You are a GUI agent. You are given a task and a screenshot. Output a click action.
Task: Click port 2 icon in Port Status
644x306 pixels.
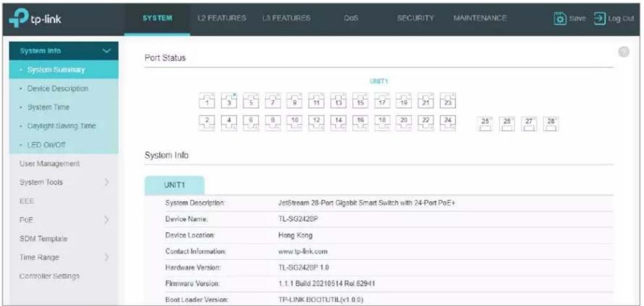(207, 123)
